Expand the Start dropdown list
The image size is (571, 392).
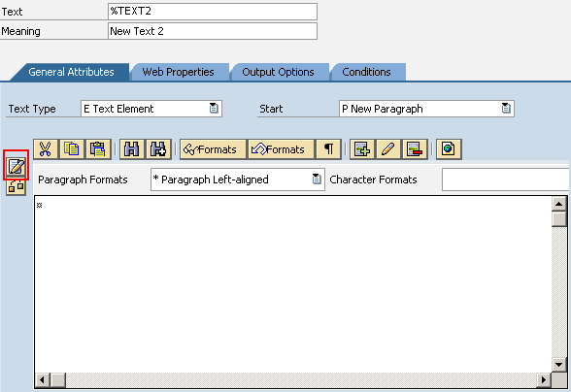(506, 109)
